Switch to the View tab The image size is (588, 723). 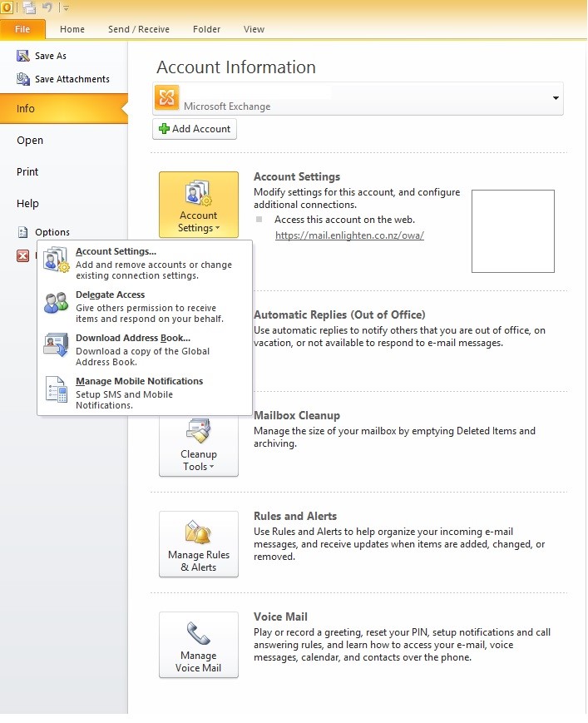[254, 29]
